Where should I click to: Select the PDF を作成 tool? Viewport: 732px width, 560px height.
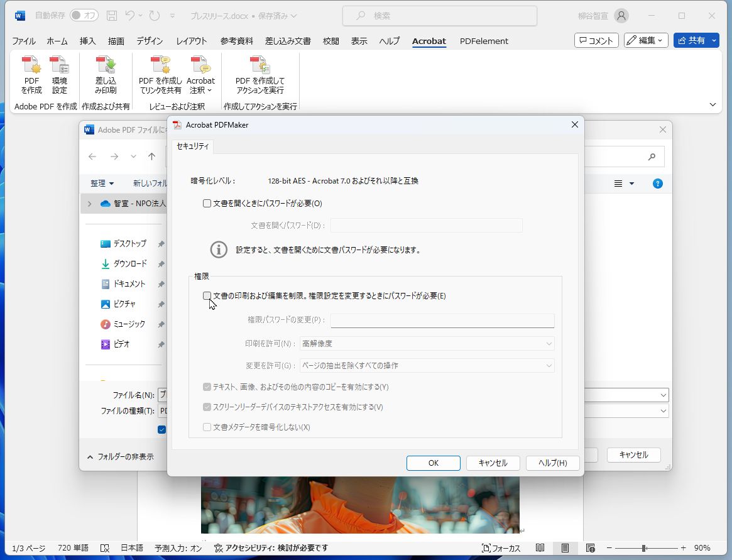(x=30, y=75)
